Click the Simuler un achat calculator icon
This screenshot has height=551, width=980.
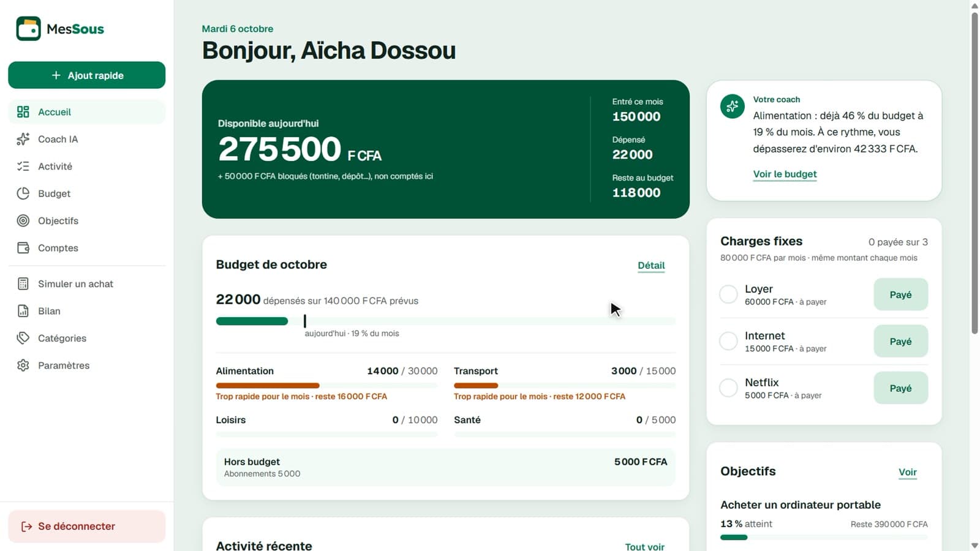(x=23, y=283)
